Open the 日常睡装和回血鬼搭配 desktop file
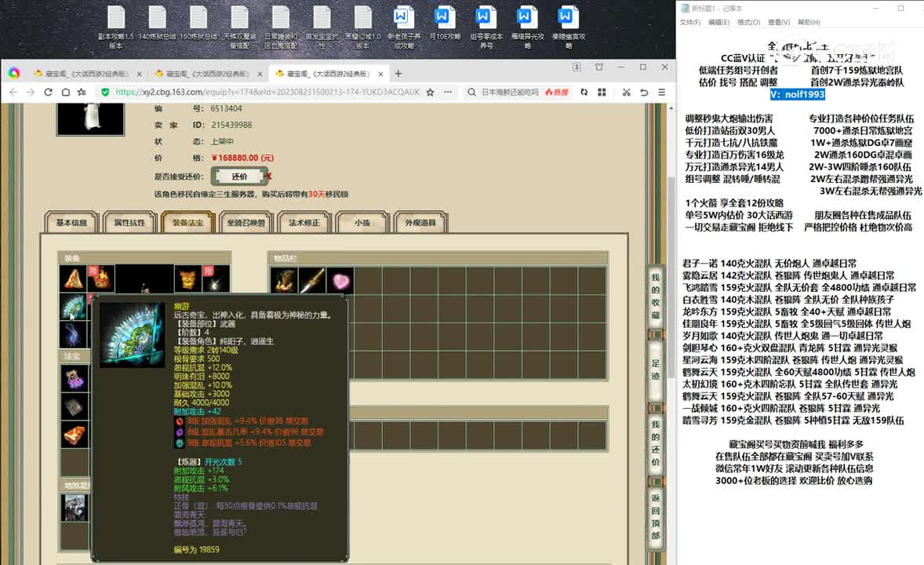 pos(281,27)
